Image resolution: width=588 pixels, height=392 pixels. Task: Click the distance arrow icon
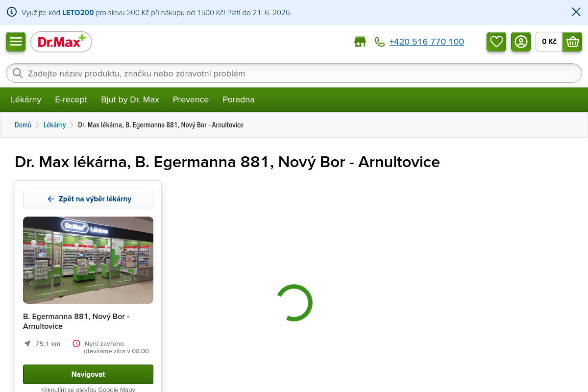pos(27,343)
